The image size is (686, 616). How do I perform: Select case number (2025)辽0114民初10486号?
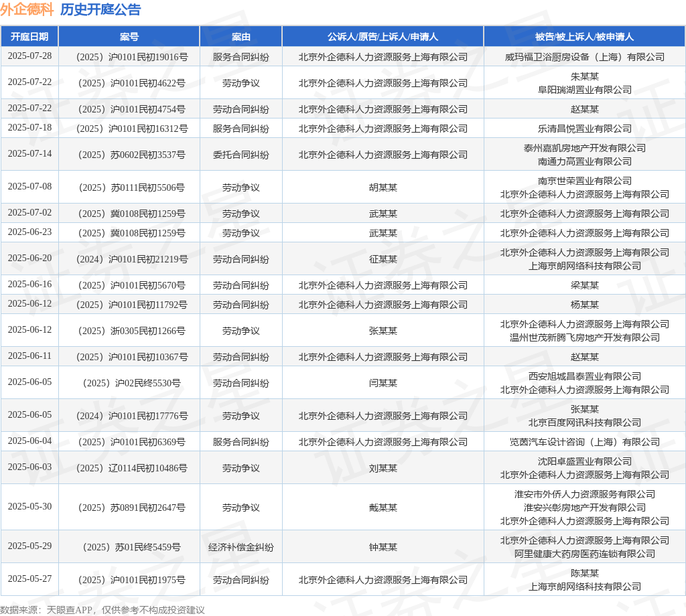click(132, 468)
